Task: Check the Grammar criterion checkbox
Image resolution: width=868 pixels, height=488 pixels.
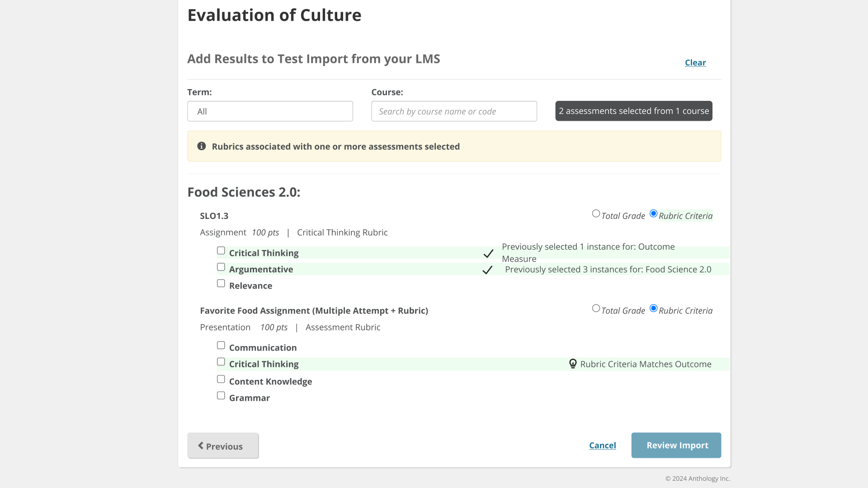Action: click(221, 395)
